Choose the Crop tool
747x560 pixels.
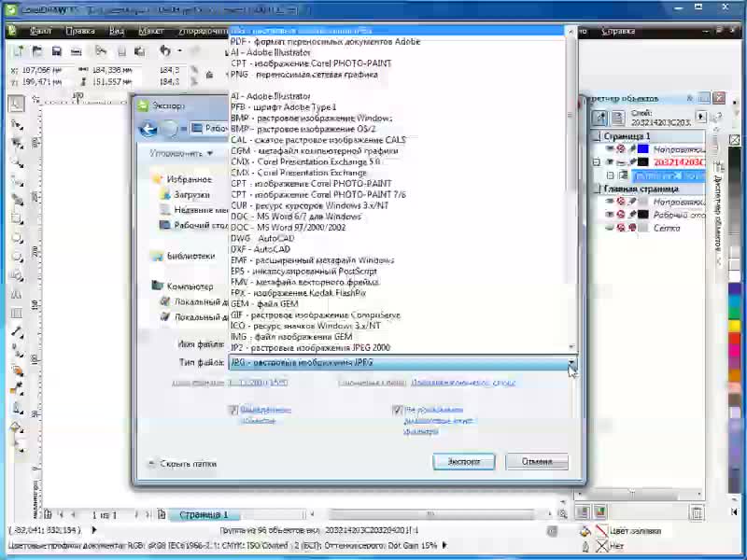point(17,144)
